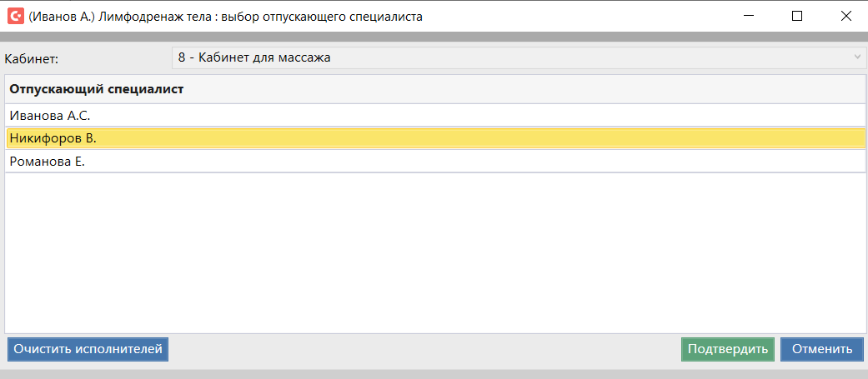Click empty title bar space left of minimize
The image size is (868, 379).
(x=584, y=16)
